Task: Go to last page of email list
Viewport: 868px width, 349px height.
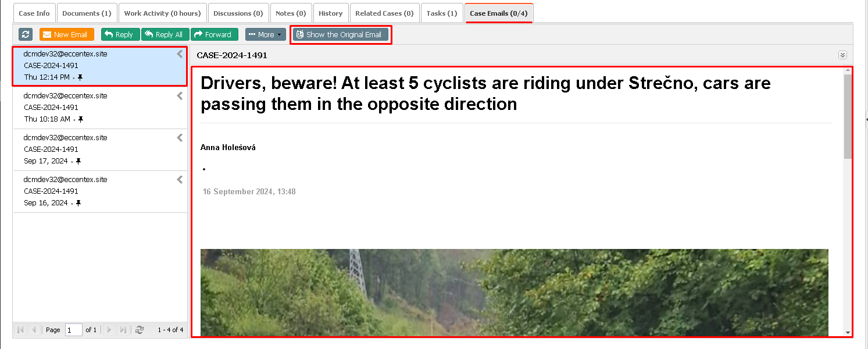Action: tap(123, 330)
